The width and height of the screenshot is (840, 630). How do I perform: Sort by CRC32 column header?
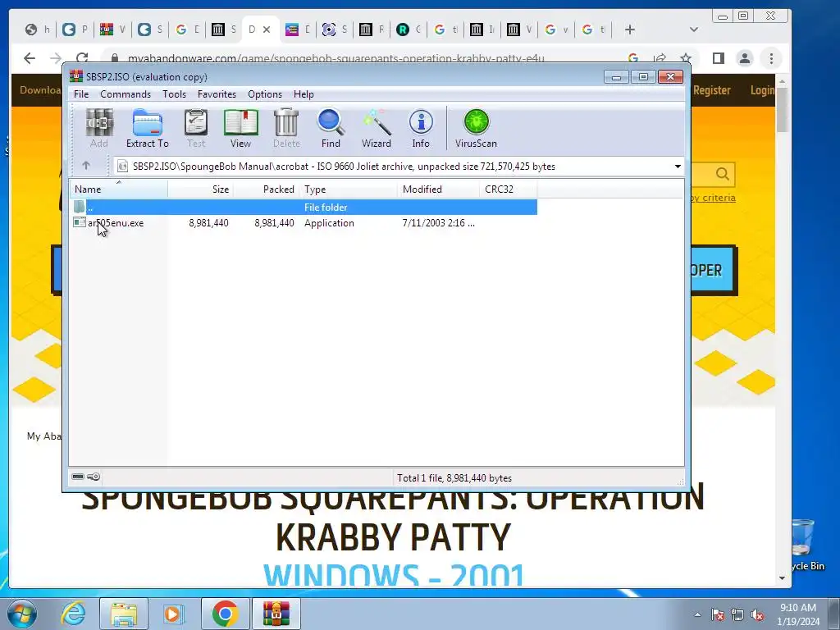tap(508, 189)
